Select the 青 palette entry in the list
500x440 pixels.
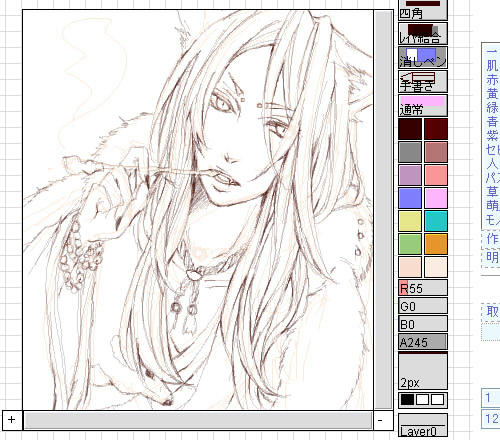tap(493, 122)
